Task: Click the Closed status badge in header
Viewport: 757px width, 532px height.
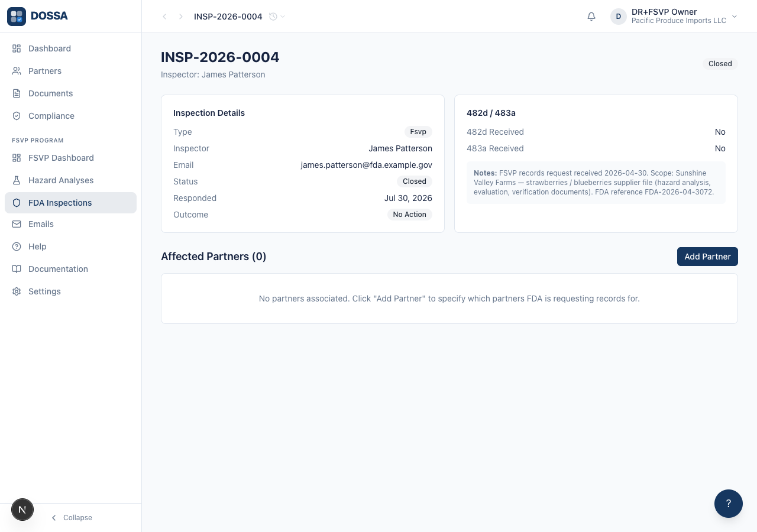Action: tap(720, 64)
